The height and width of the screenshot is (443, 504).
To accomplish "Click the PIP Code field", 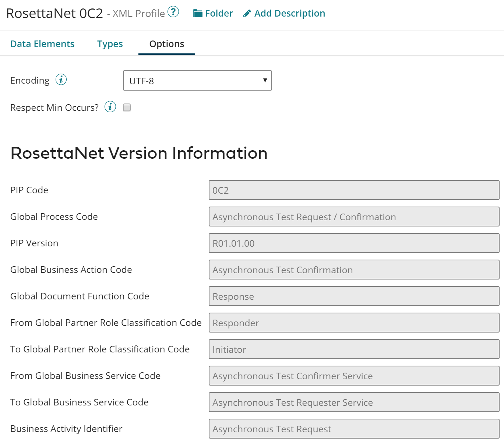I will pyautogui.click(x=353, y=190).
